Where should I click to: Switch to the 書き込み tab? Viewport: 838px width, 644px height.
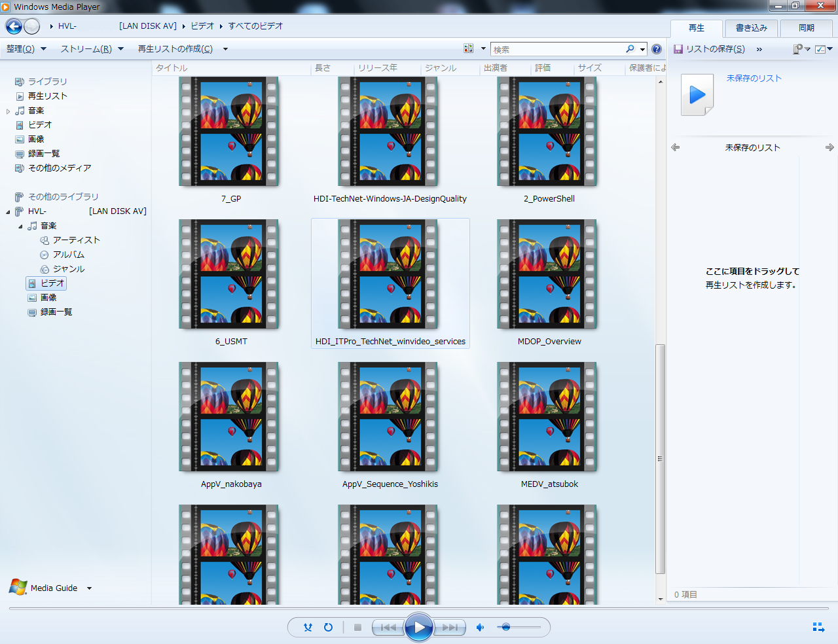pos(751,28)
